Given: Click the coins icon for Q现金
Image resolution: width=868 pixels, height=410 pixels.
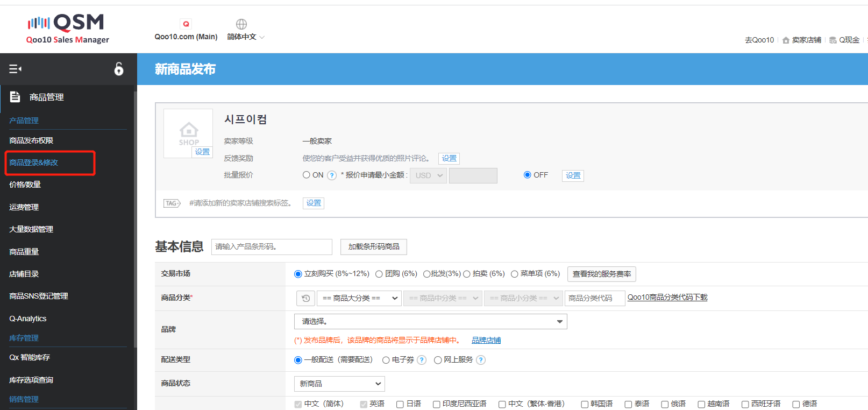Looking at the screenshot, I should coord(833,40).
